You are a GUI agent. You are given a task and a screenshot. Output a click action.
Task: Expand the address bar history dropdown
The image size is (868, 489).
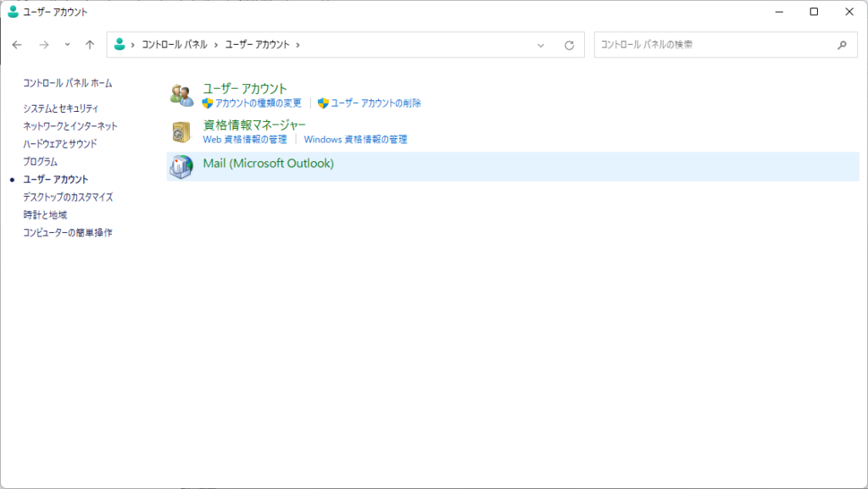541,45
